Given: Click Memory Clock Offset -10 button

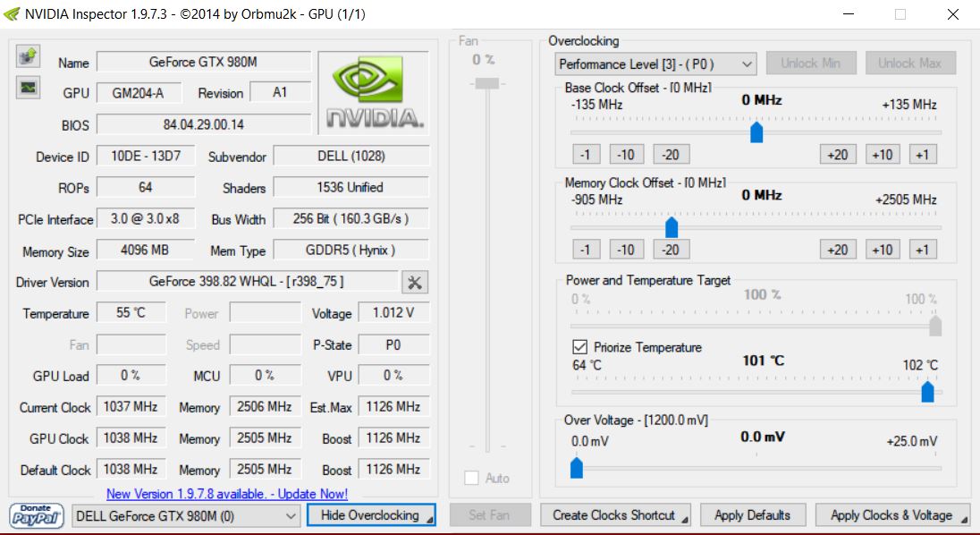Looking at the screenshot, I should click(x=626, y=250).
